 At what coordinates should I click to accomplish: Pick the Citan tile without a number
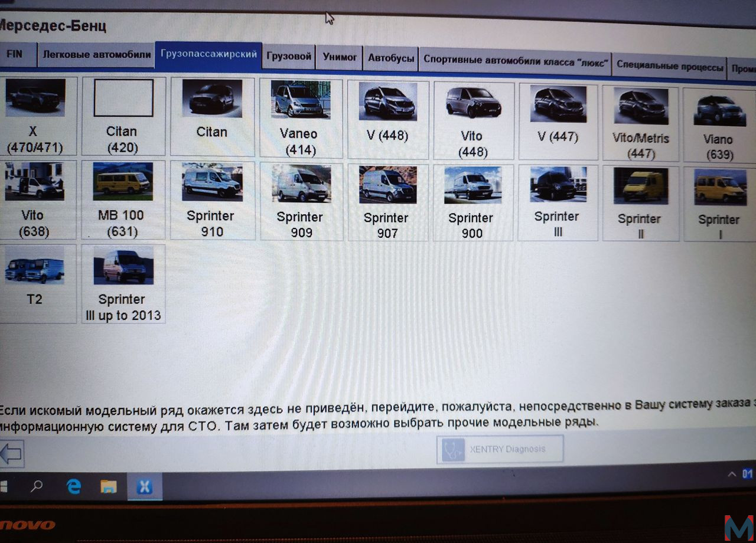pos(212,116)
